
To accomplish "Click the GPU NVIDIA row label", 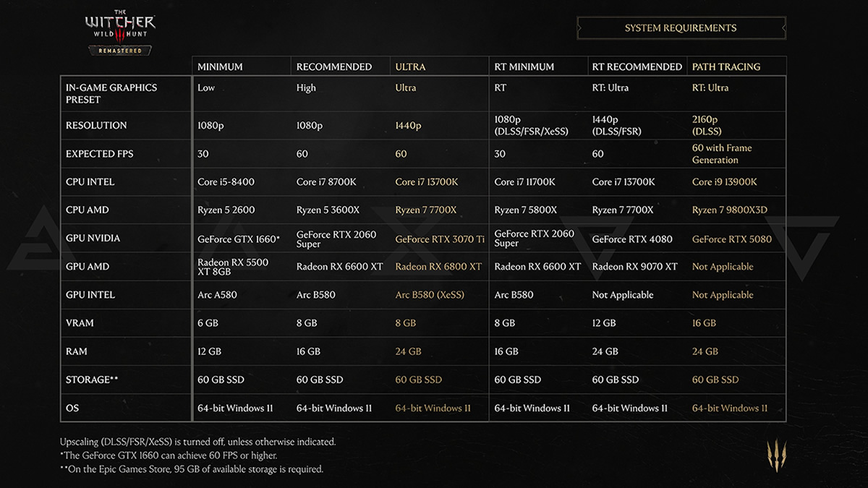I will point(93,238).
